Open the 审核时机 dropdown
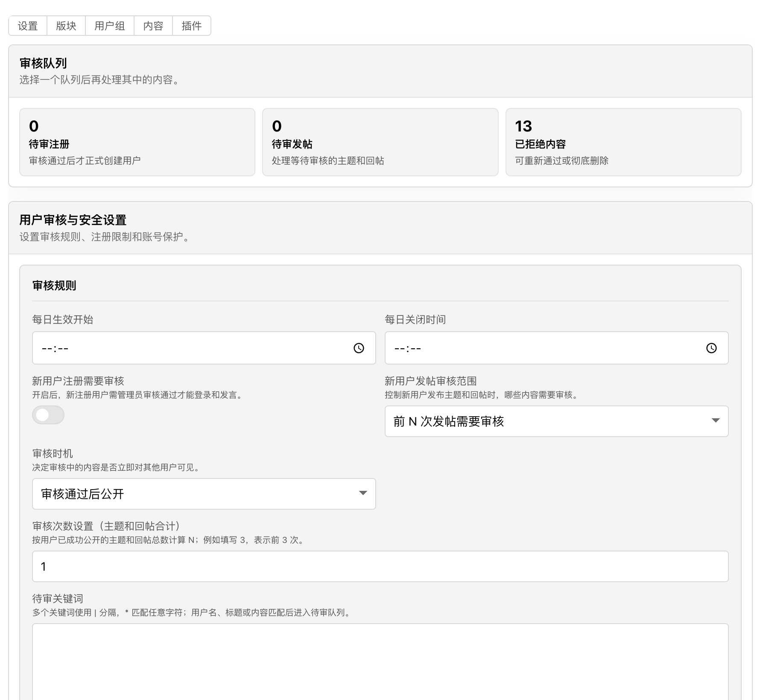Screen dimensions: 760x700 coord(204,494)
